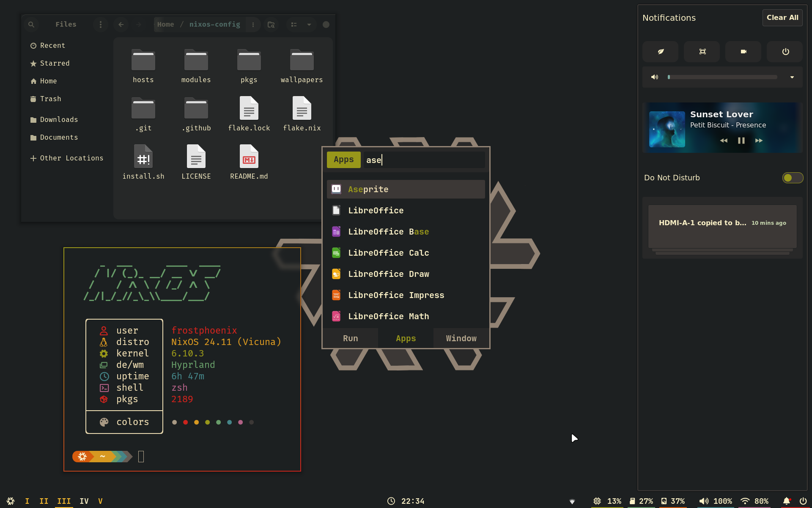Click the screenshot icon in notification panel
Screen dimensions: 812x508
pyautogui.click(x=702, y=52)
